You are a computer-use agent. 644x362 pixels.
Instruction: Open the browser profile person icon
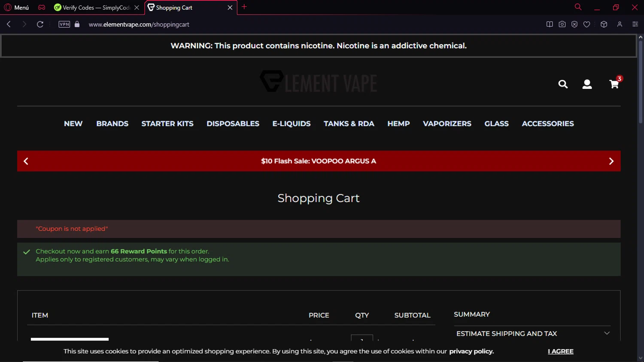point(620,24)
